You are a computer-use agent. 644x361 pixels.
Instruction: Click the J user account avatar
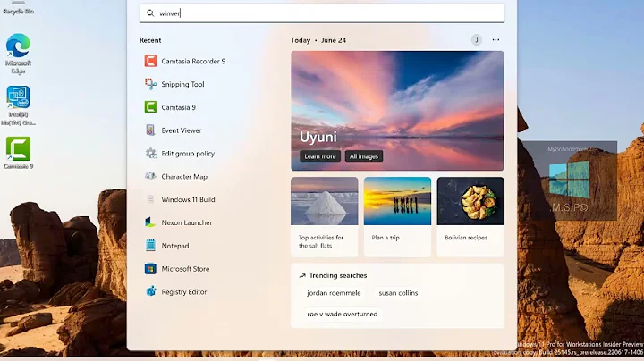tap(477, 40)
